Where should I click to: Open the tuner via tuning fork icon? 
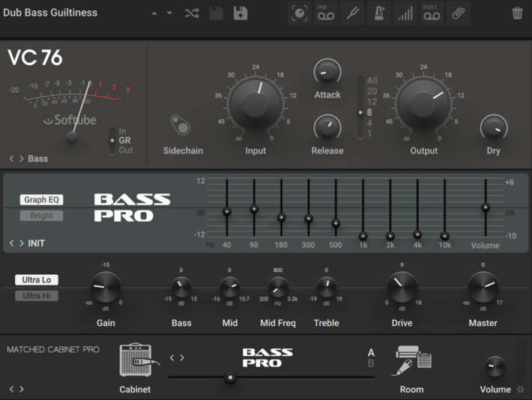coord(351,13)
